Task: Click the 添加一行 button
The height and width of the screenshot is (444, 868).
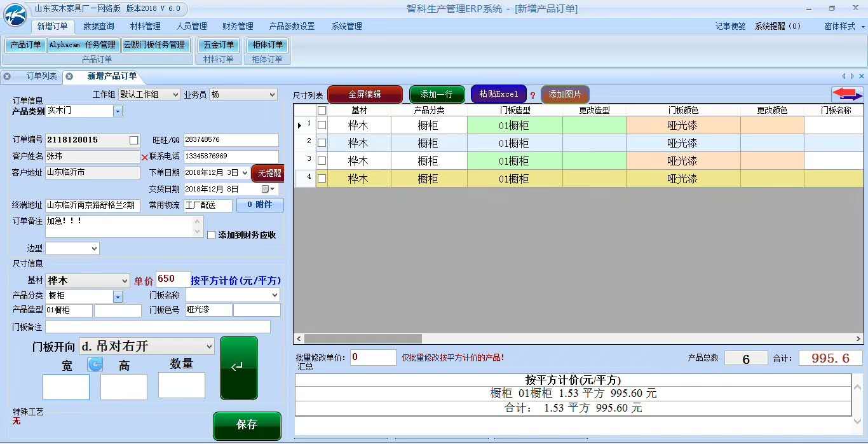Action: pos(436,94)
